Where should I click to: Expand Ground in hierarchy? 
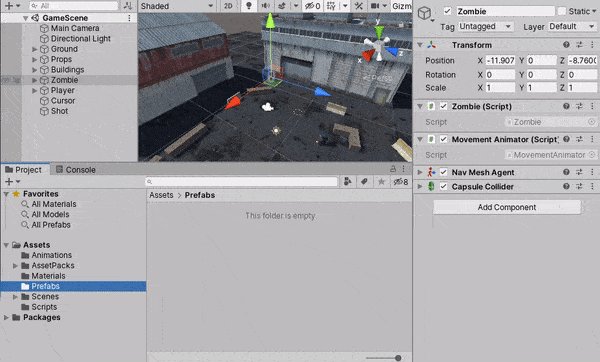click(35, 49)
